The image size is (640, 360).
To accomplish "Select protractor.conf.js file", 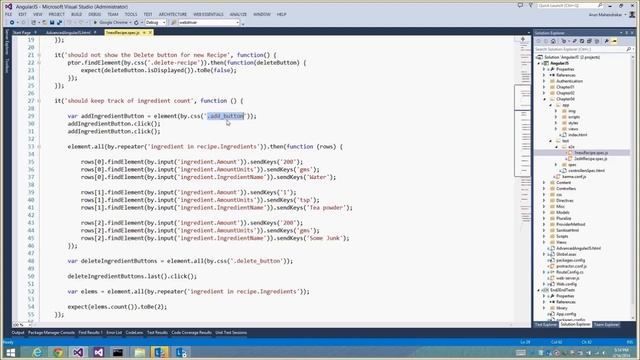I will [571, 266].
